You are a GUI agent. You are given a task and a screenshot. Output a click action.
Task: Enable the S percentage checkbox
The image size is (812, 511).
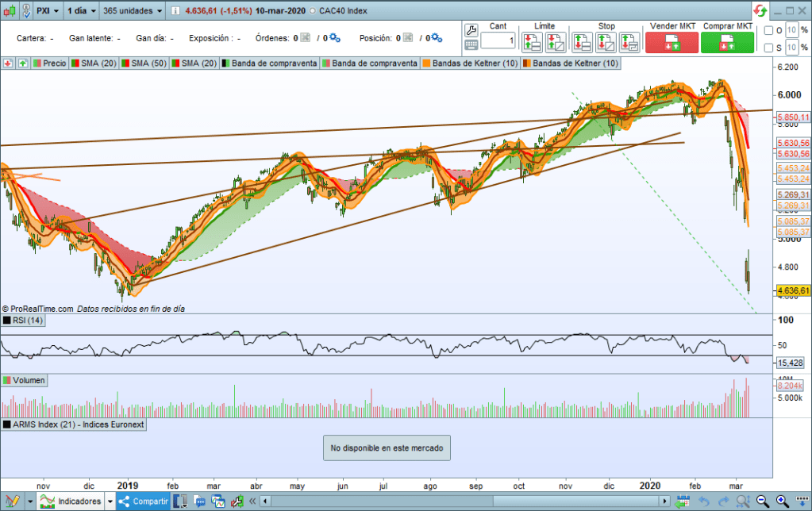click(x=768, y=48)
